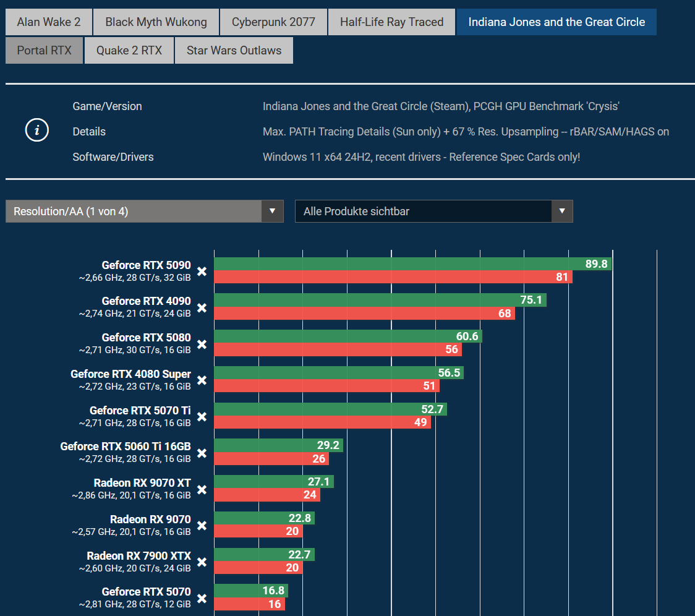Select Indiana Jones and the Great Circle tab
This screenshot has height=616, width=695.
tap(556, 22)
